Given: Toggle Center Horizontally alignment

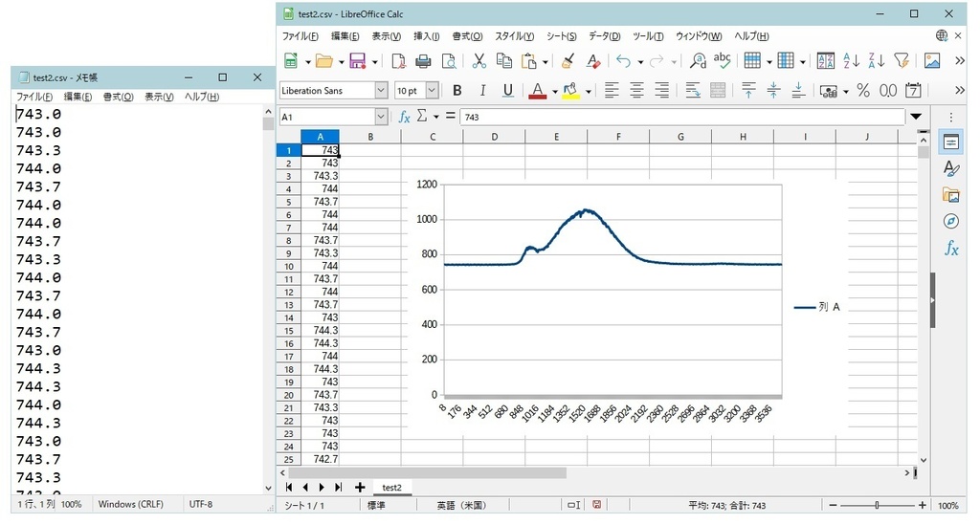Looking at the screenshot, I should pyautogui.click(x=636, y=91).
